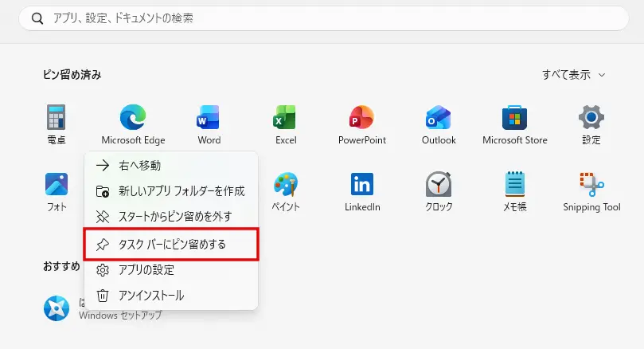644x349 pixels.
Task: Choose タスク バーにピン留めする menu entry
Action: tap(171, 245)
